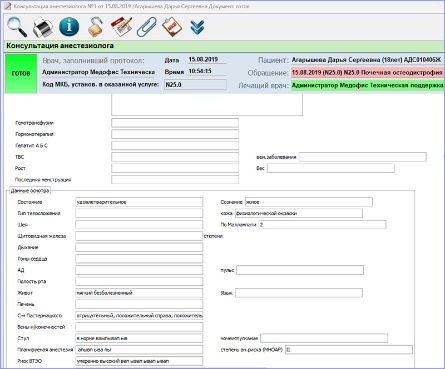Click the Печень input field
445x369 pixels.
(139, 304)
